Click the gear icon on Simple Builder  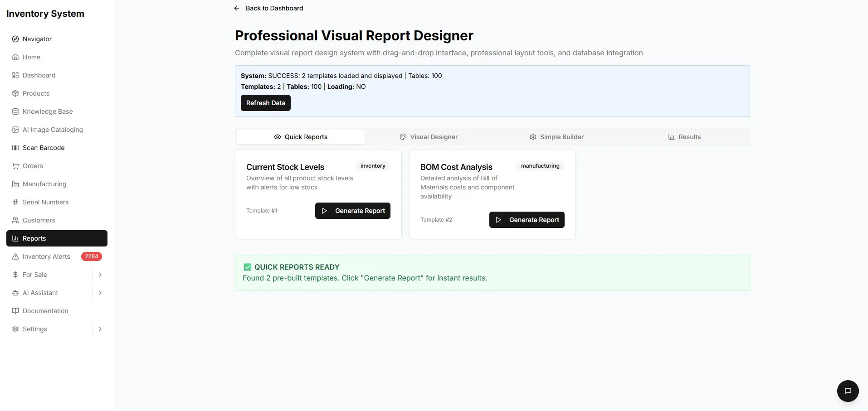pos(533,137)
